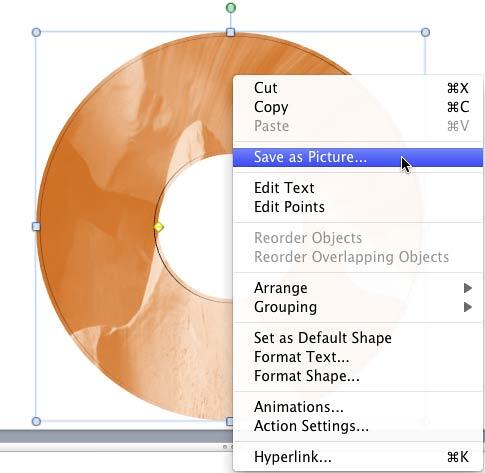Click the yellow diamond adjustment handle
The image size is (485, 473).
159,227
